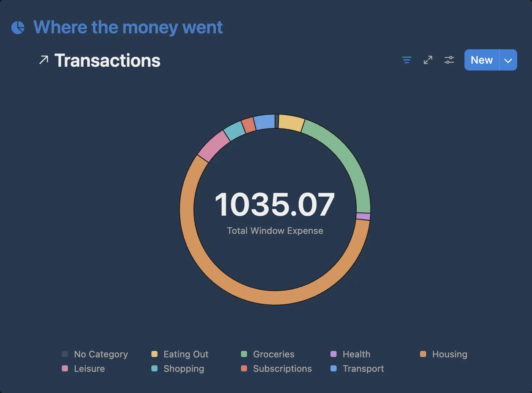Click the purple Health donut segment

coord(363,216)
